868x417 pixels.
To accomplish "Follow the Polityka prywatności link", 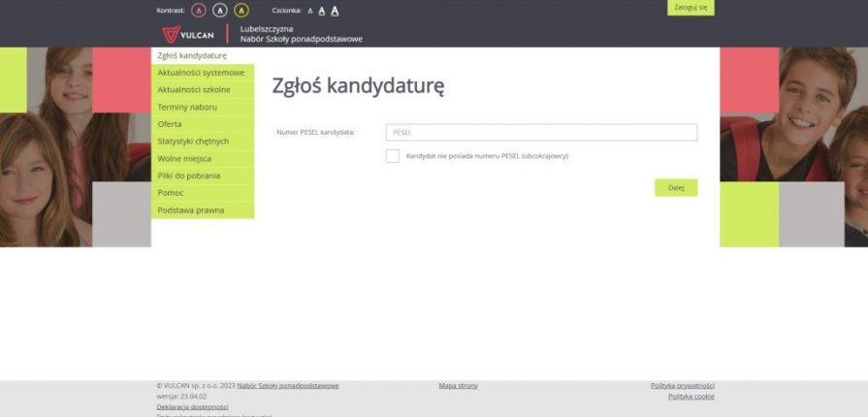I will coord(682,386).
